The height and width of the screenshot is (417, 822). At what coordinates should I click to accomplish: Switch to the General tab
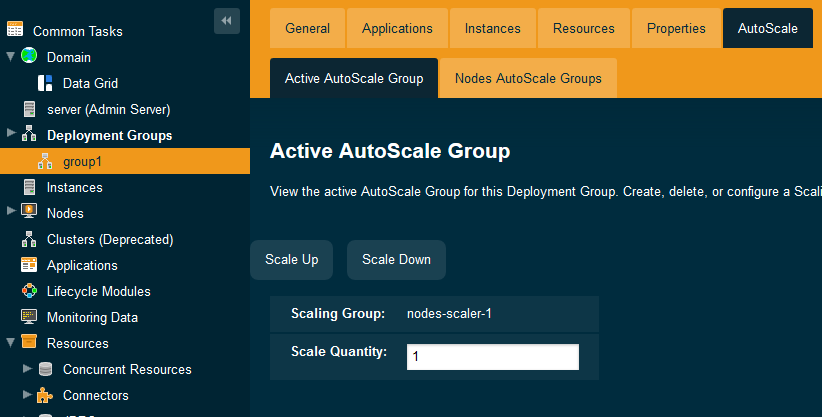[x=307, y=28]
